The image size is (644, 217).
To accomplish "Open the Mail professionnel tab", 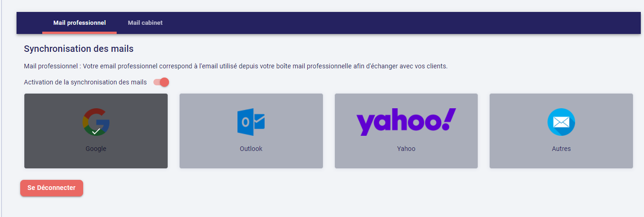I will point(79,22).
